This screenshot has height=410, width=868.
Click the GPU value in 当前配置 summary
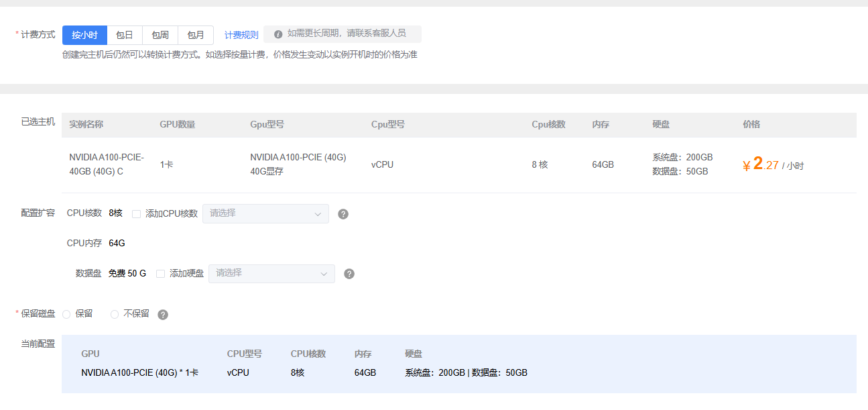tap(139, 372)
